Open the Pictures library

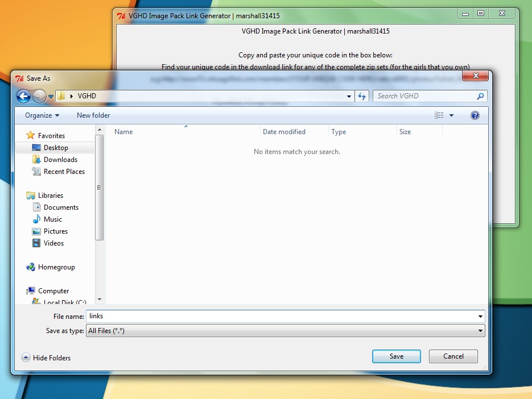click(x=56, y=231)
